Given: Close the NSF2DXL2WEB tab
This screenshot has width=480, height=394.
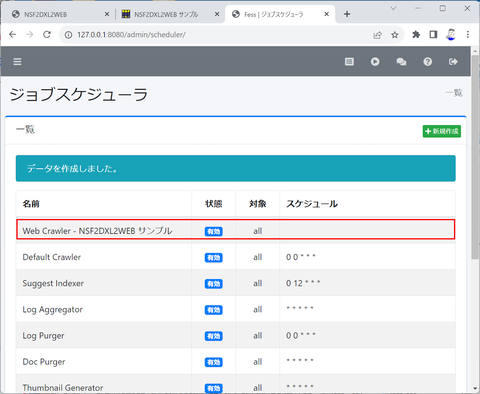Looking at the screenshot, I should coord(107,14).
